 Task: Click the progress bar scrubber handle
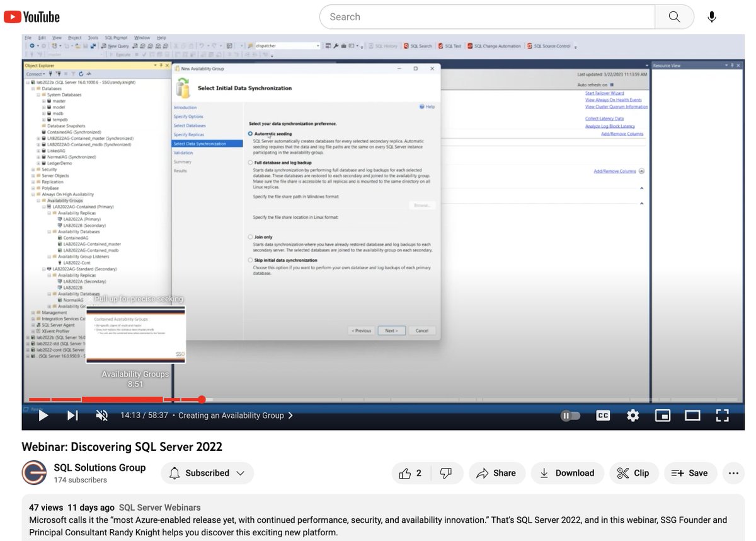click(202, 399)
